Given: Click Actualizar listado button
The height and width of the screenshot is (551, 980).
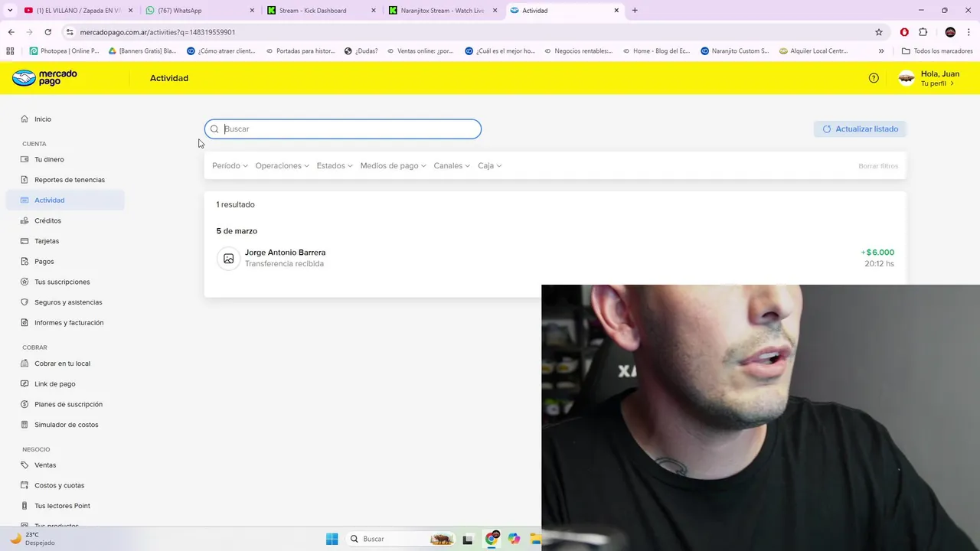Looking at the screenshot, I should (860, 129).
